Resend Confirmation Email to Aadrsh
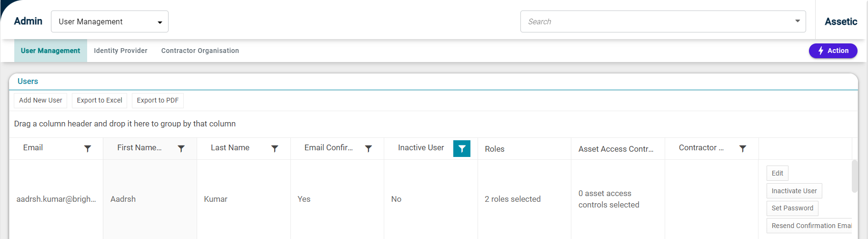 tap(809, 226)
